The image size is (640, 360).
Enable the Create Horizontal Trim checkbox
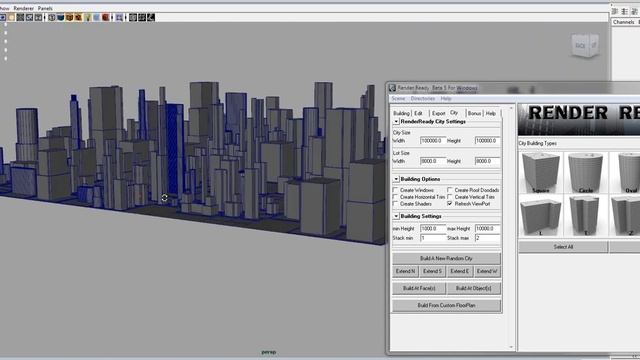click(395, 197)
